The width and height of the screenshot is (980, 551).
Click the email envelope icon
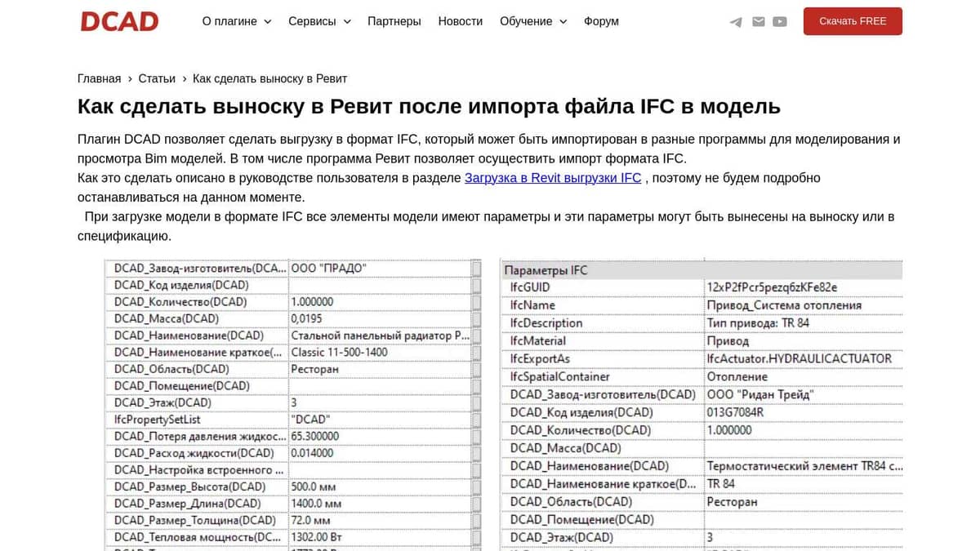point(759,22)
